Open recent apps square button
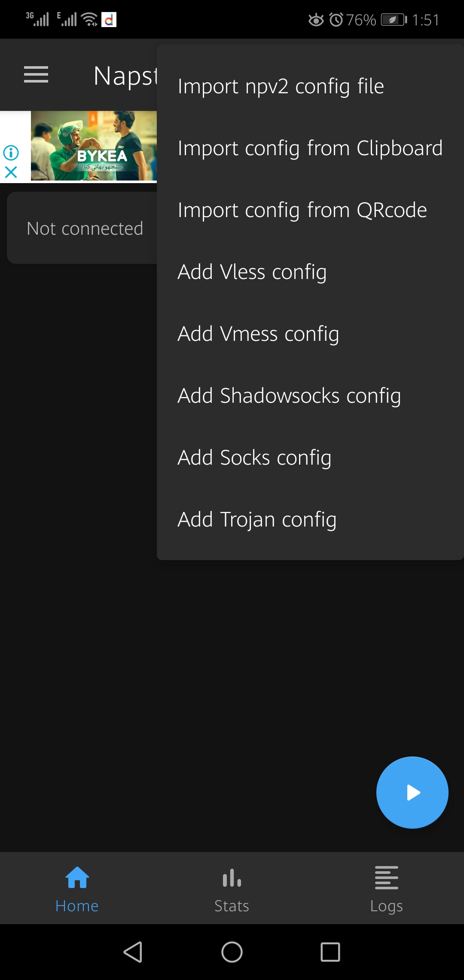The width and height of the screenshot is (464, 980). coord(330,952)
